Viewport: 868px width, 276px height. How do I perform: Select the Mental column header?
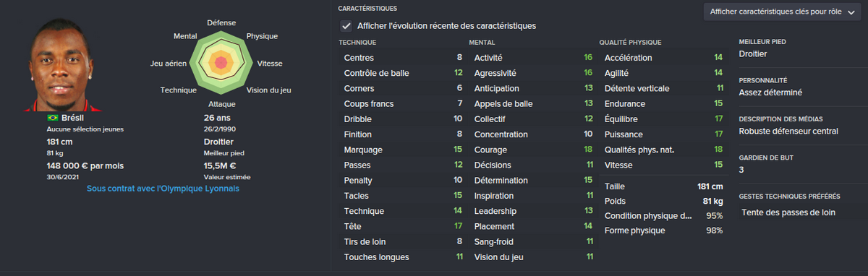pos(482,43)
